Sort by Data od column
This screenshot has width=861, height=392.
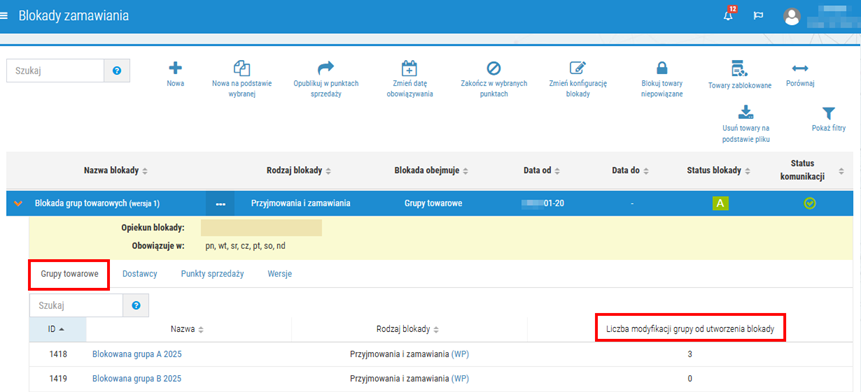pos(541,171)
